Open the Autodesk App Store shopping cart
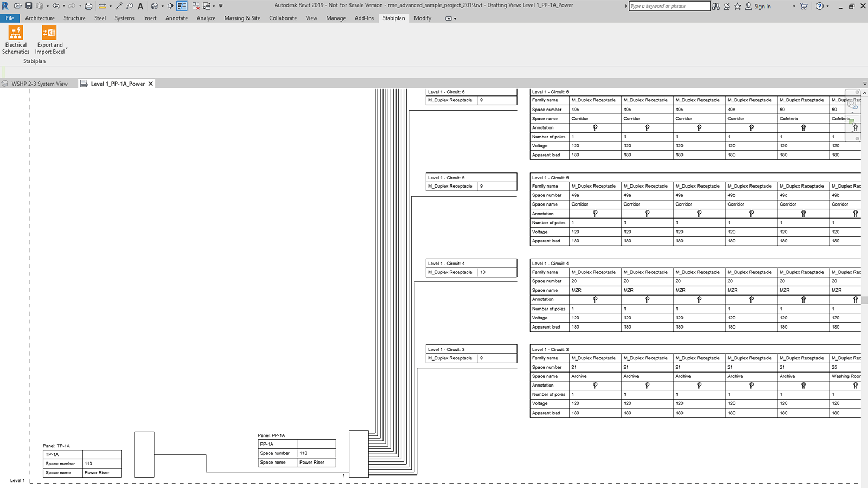This screenshot has width=868, height=488. (x=803, y=6)
